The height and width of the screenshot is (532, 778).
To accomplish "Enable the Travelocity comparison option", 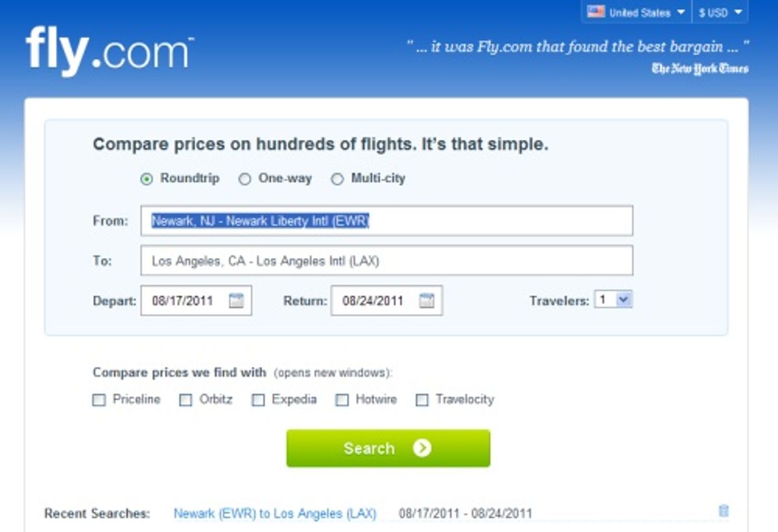I will pos(421,400).
